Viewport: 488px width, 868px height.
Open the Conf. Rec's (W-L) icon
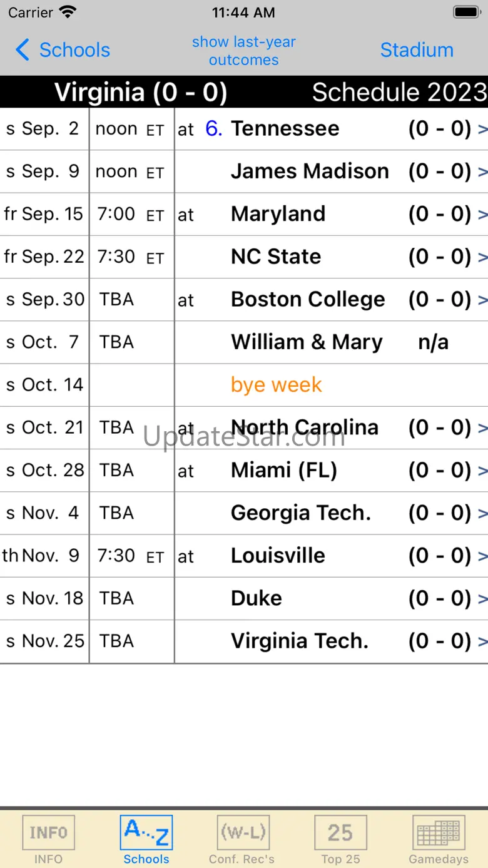243,832
